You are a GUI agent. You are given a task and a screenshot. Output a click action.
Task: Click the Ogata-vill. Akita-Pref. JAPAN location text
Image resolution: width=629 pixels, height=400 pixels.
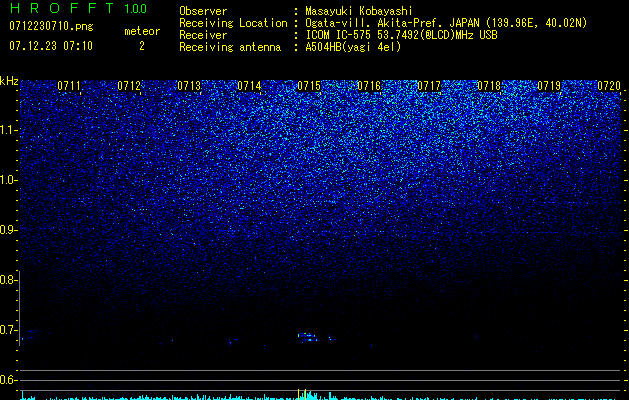(446, 23)
